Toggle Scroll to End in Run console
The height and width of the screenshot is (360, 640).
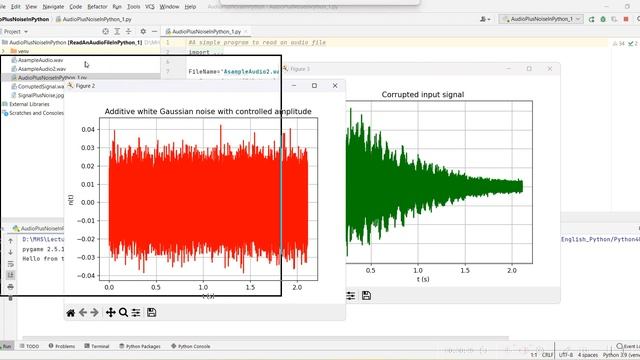click(11, 275)
